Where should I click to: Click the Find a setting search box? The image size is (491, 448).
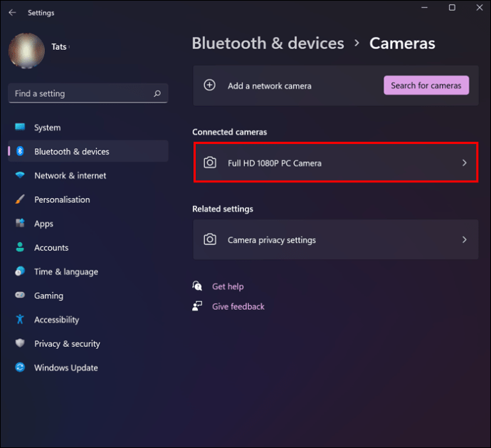(88, 93)
